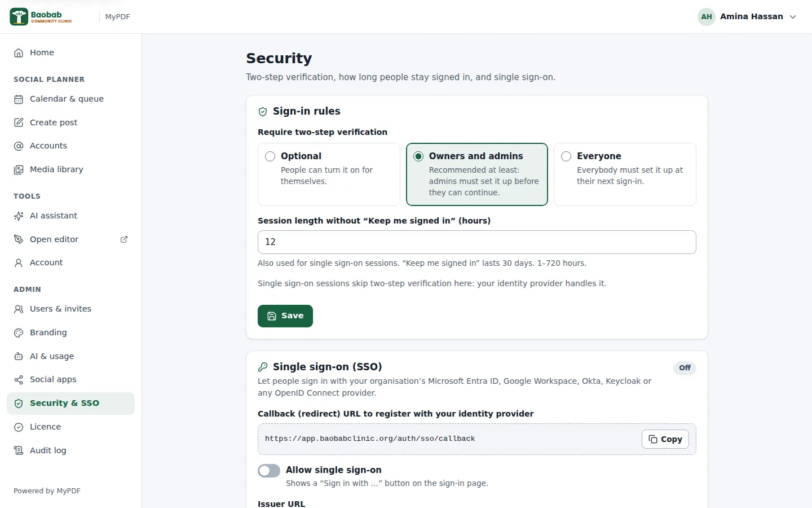The height and width of the screenshot is (508, 812).
Task: Go to the Licence page
Action: (70, 427)
